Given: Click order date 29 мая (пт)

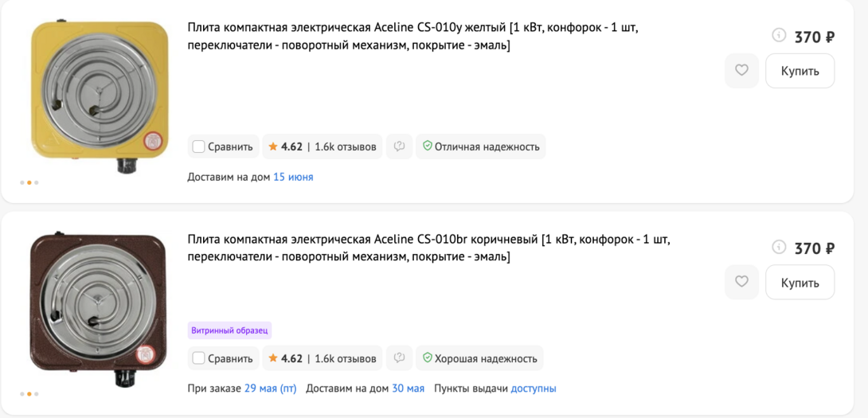Looking at the screenshot, I should [270, 389].
